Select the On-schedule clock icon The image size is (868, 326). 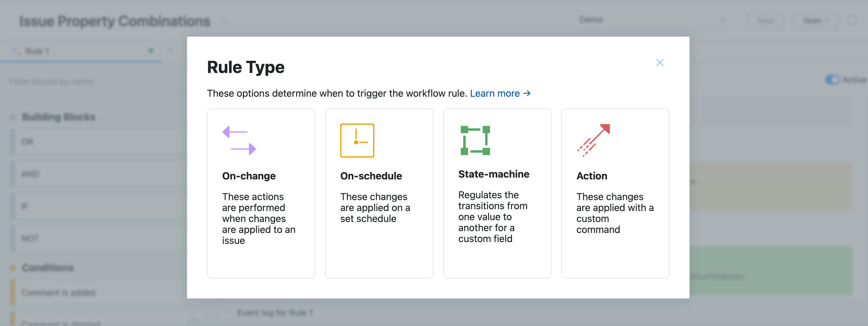coord(357,141)
